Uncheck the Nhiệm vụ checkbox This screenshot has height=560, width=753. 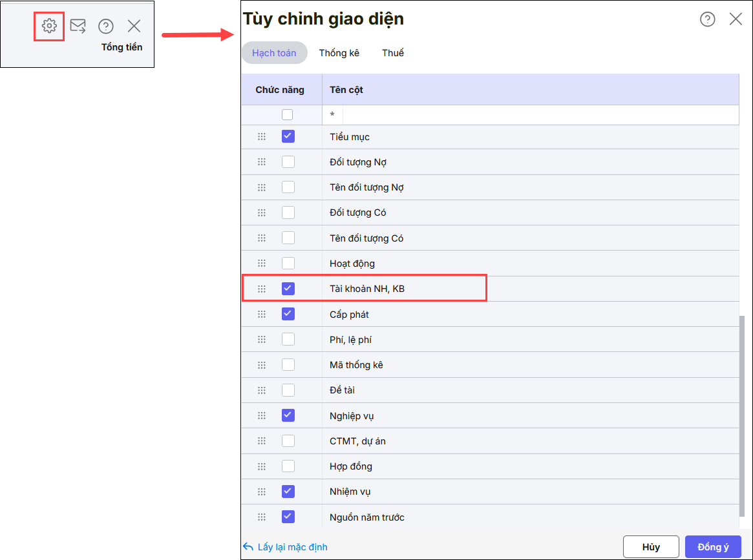(288, 492)
